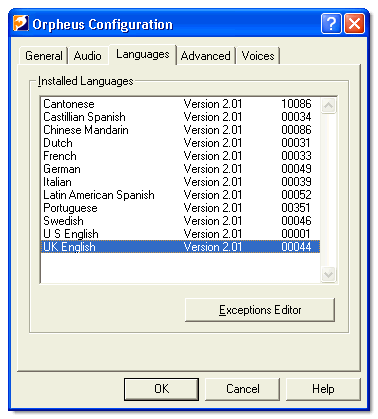Viewport: 378px width, 419px height.
Task: Select U S English language row
Action: [180, 234]
